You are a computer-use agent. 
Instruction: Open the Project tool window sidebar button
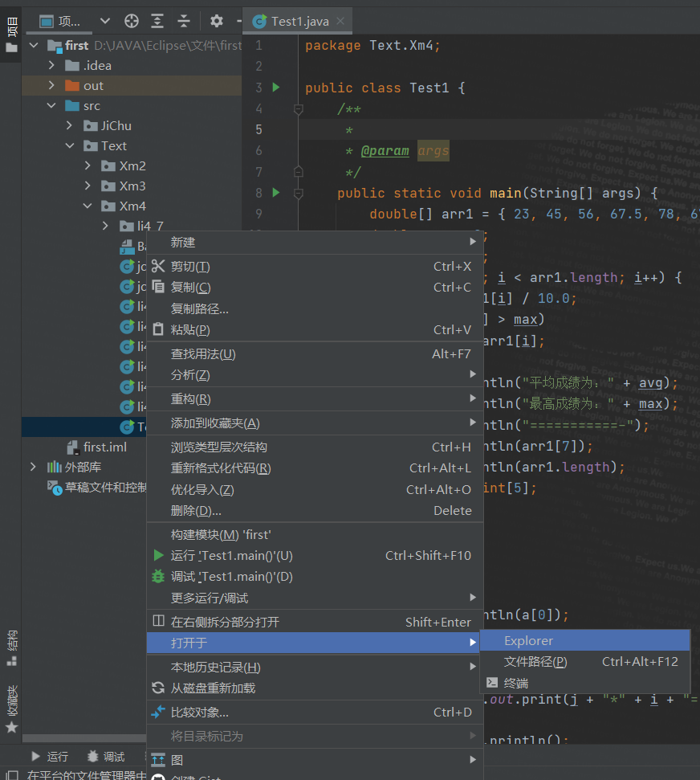(x=11, y=35)
